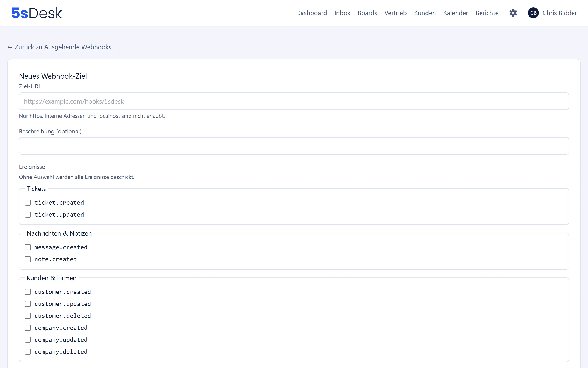
Task: Open settings via the gear icon
Action: (x=513, y=13)
